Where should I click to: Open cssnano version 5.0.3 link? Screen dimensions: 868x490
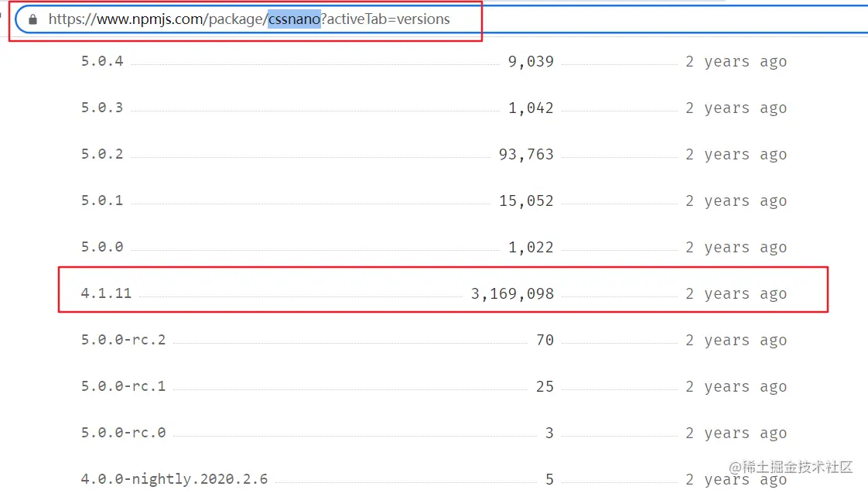point(102,108)
